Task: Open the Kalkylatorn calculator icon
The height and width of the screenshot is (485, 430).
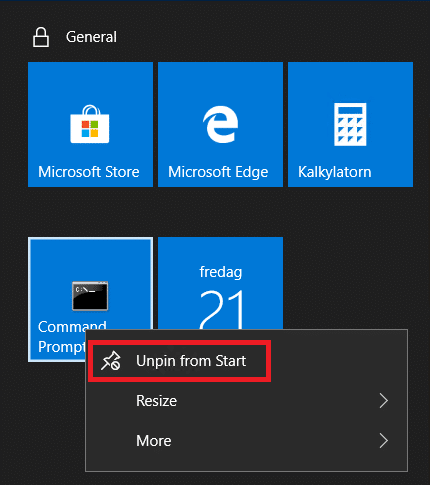Action: click(x=350, y=124)
